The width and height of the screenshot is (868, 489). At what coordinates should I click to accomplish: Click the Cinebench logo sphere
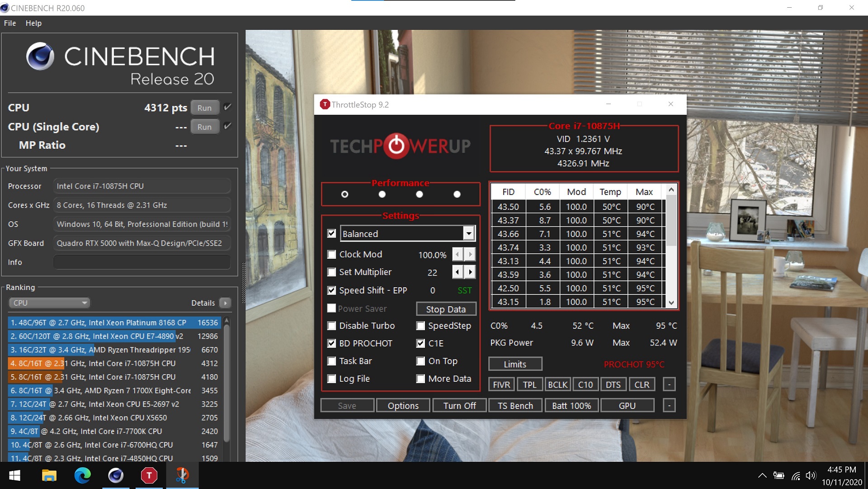pos(40,57)
